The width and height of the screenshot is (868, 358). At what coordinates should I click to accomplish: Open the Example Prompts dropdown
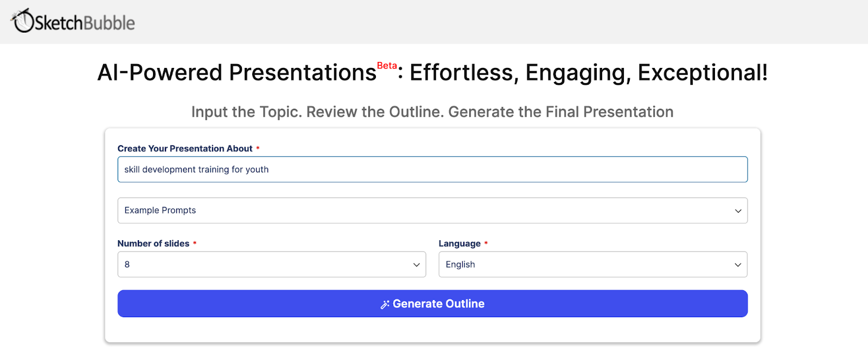coord(432,210)
